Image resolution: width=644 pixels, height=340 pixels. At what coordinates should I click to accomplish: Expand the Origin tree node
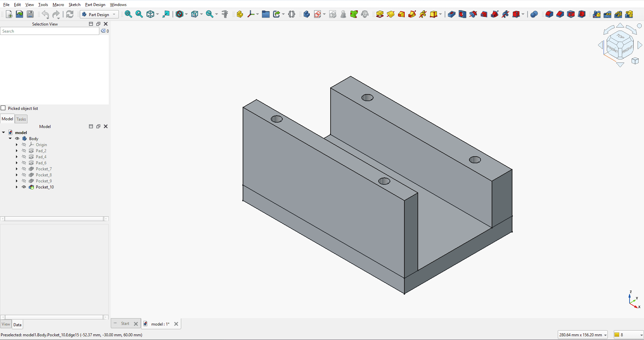click(17, 144)
